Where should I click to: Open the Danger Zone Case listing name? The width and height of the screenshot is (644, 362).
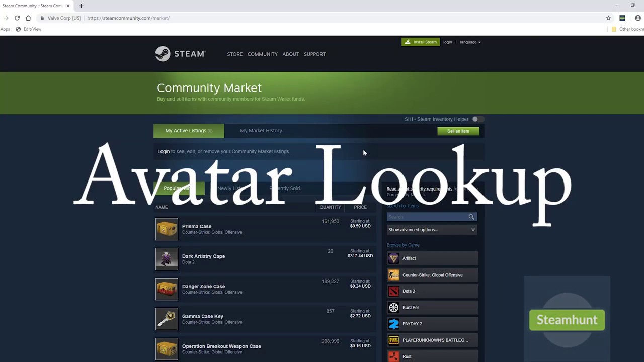[x=203, y=287]
